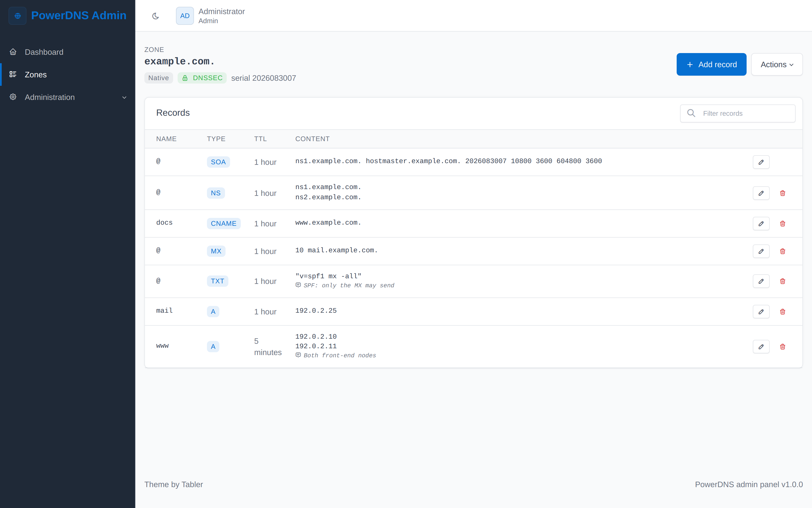Toggle dark mode with the moon icon
Image resolution: width=812 pixels, height=508 pixels.
[x=155, y=16]
